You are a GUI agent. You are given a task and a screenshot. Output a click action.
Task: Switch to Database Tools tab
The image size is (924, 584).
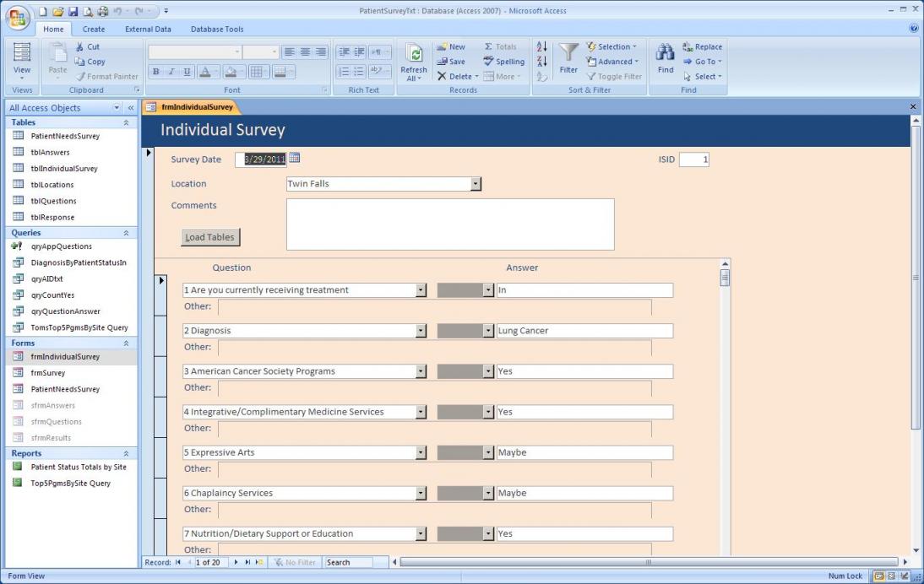[216, 29]
